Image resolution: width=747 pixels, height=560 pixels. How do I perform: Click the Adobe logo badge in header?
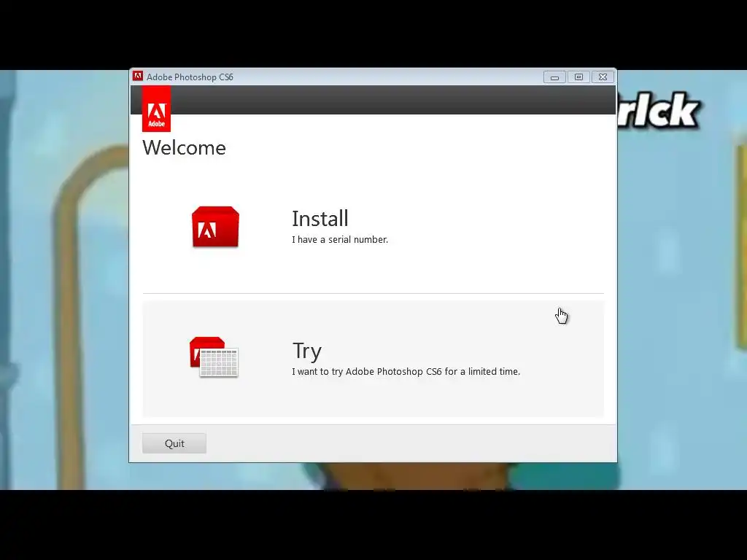(x=156, y=109)
